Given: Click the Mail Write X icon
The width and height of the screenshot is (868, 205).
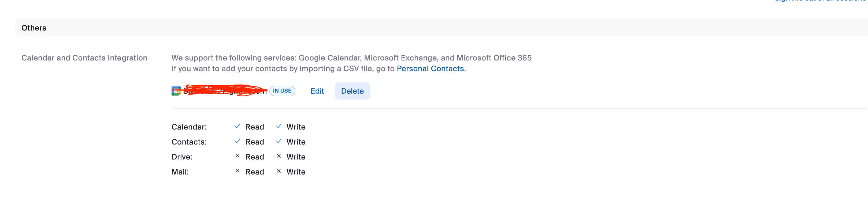Looking at the screenshot, I should pos(279,171).
